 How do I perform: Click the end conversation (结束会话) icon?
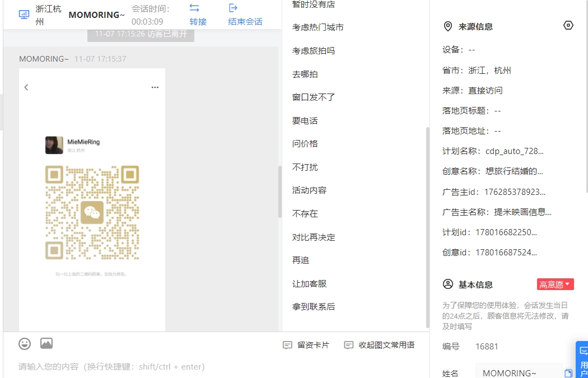[x=234, y=8]
